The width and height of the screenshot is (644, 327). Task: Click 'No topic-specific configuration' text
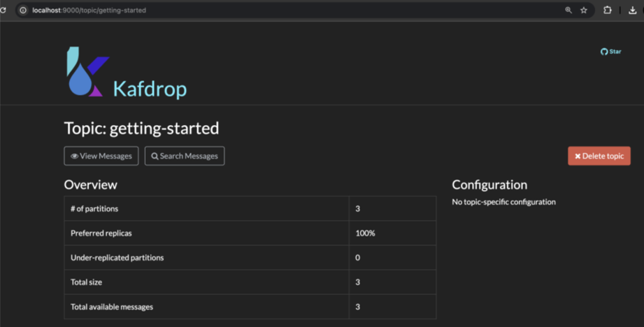pos(503,202)
